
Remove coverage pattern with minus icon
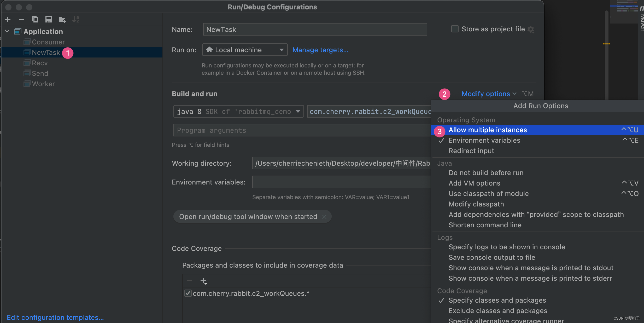[x=190, y=281]
